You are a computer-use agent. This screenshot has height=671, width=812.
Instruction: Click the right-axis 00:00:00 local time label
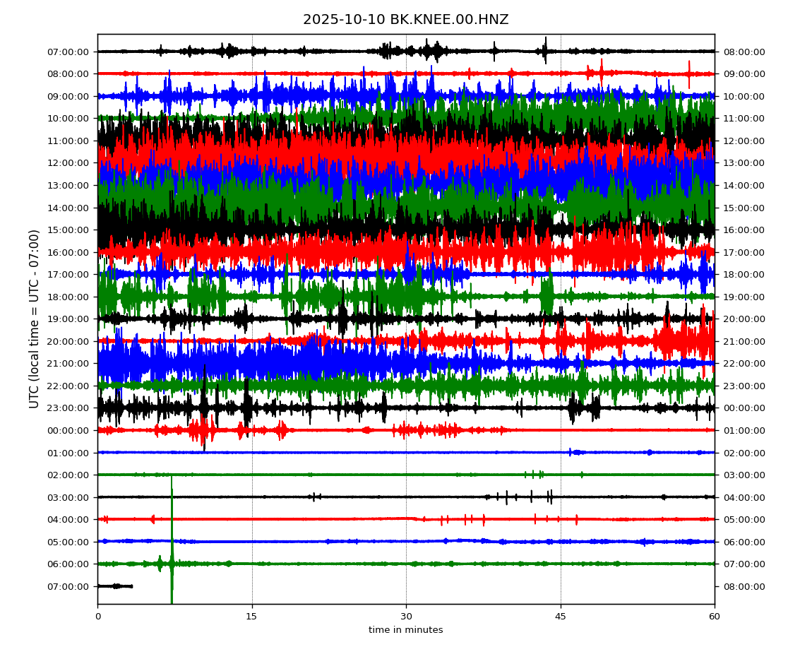744,408
